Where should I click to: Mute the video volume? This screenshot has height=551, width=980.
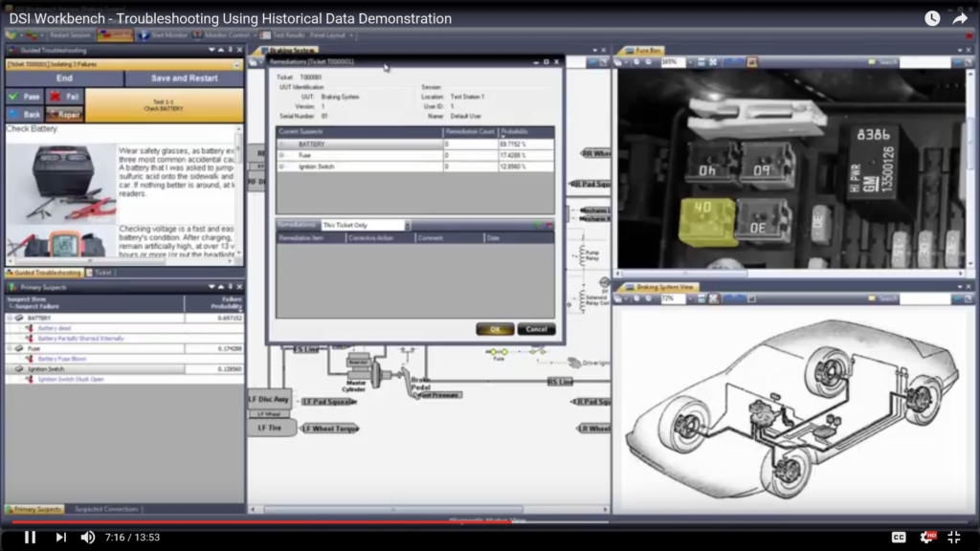[88, 538]
